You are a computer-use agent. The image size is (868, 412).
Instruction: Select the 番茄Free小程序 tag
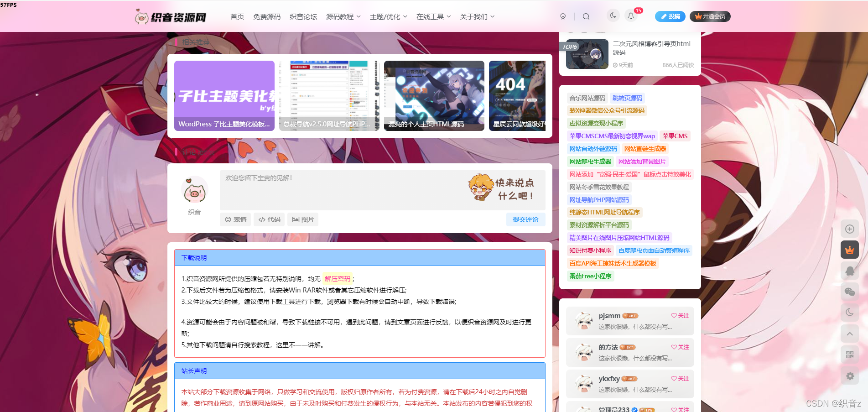590,276
